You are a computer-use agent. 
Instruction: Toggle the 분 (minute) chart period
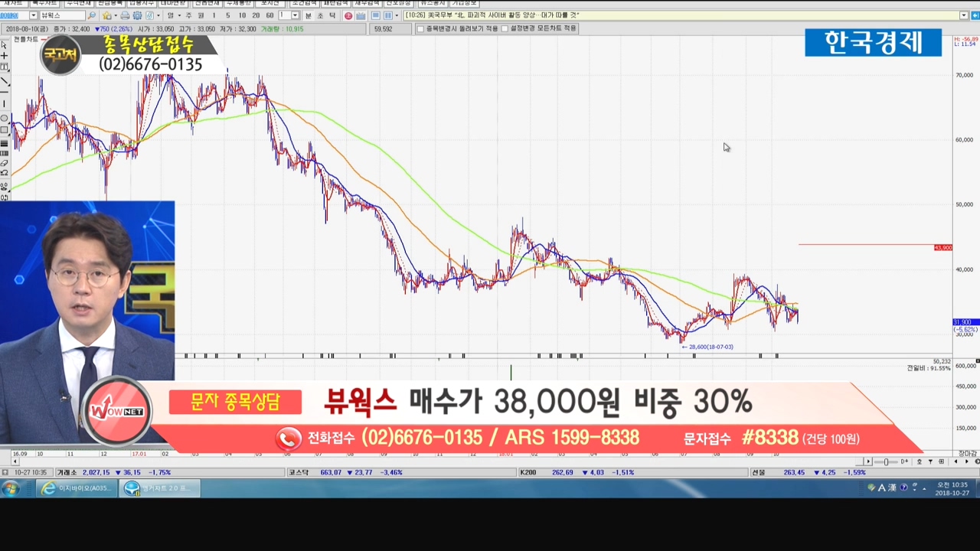pos(309,15)
